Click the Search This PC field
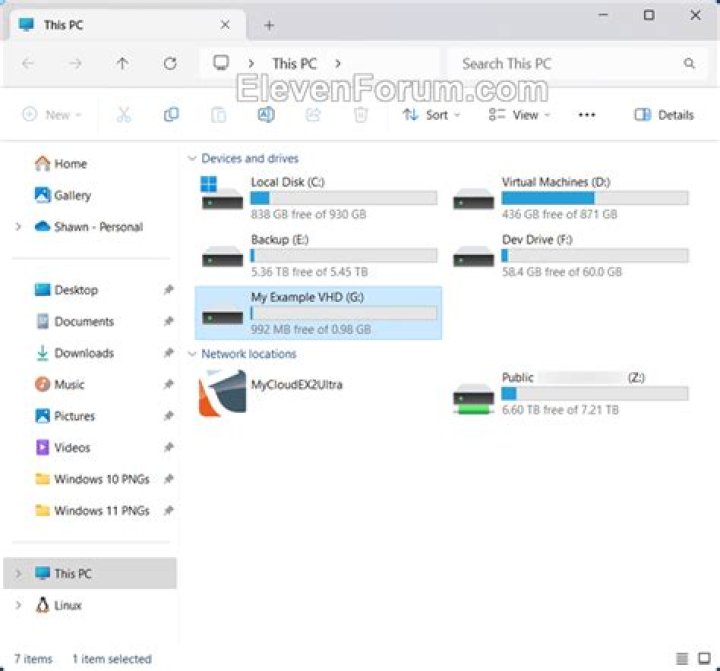The image size is (720, 671). point(577,63)
